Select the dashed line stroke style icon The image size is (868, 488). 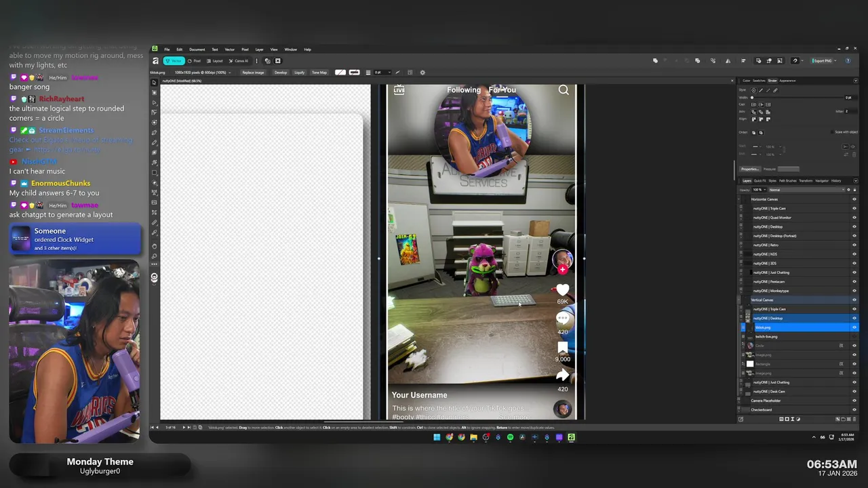768,90
